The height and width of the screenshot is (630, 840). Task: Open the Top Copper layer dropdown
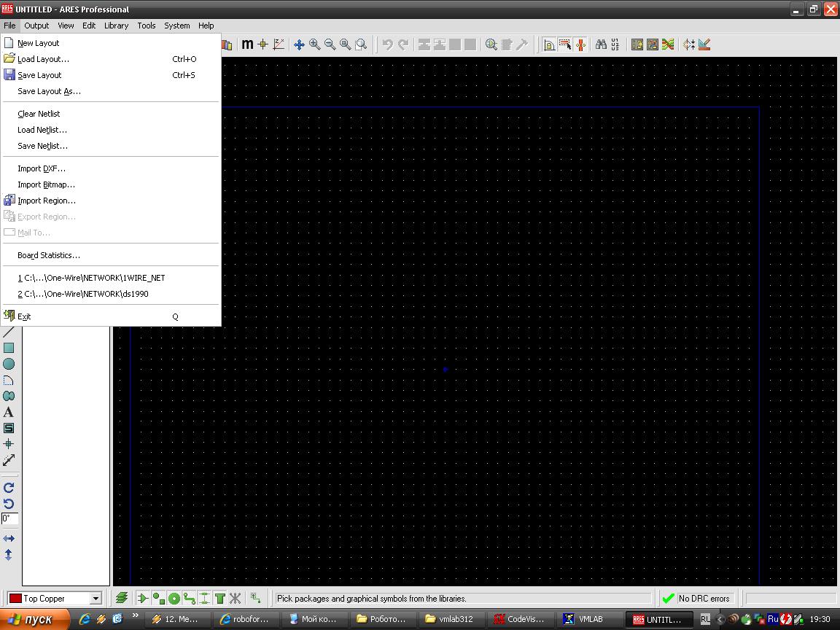pos(96,599)
